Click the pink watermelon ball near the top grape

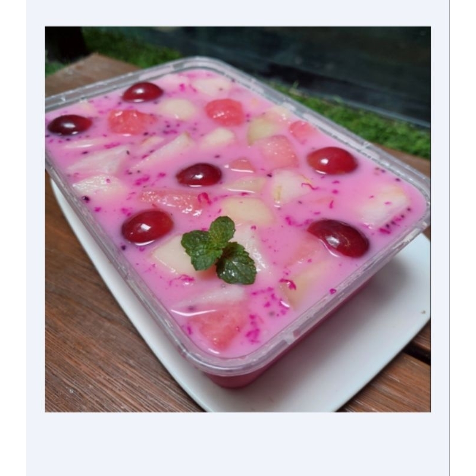click(226, 112)
